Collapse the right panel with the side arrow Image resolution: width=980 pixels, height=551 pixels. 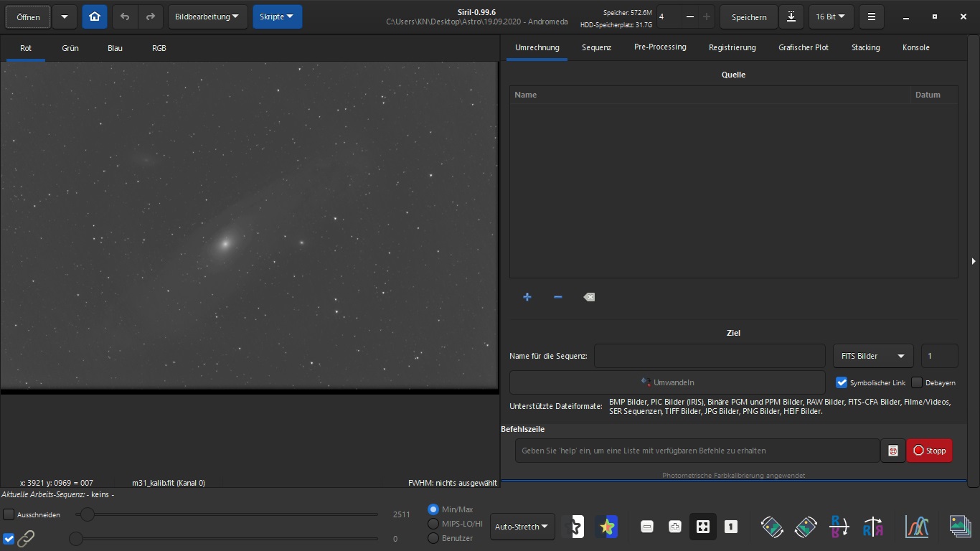point(974,261)
